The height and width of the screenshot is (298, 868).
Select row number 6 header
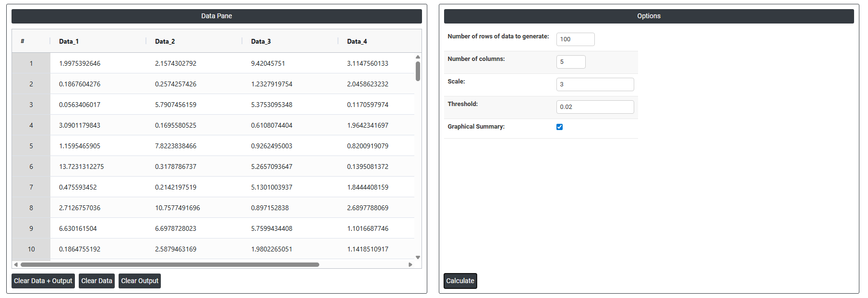[31, 167]
